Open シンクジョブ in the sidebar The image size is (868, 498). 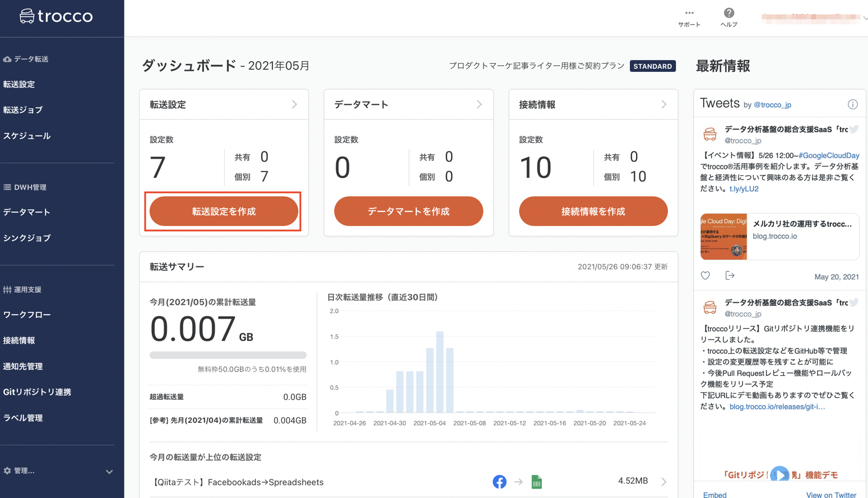(x=27, y=238)
